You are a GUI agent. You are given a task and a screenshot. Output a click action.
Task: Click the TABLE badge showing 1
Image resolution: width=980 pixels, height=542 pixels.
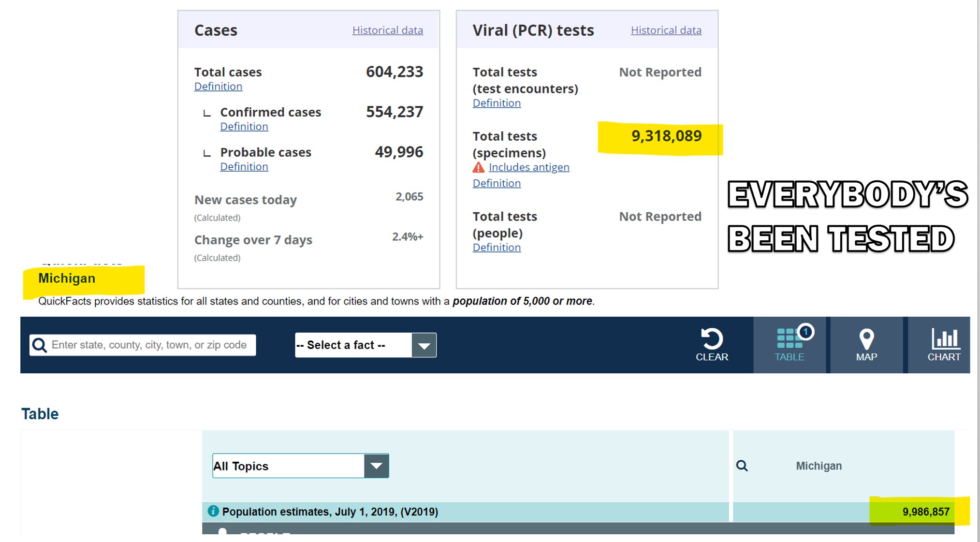pos(805,332)
